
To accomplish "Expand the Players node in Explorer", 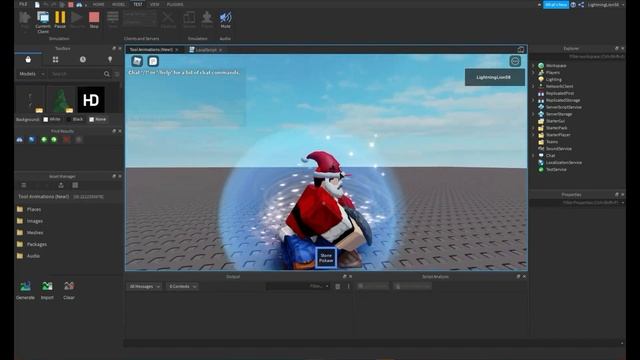I will 533,72.
